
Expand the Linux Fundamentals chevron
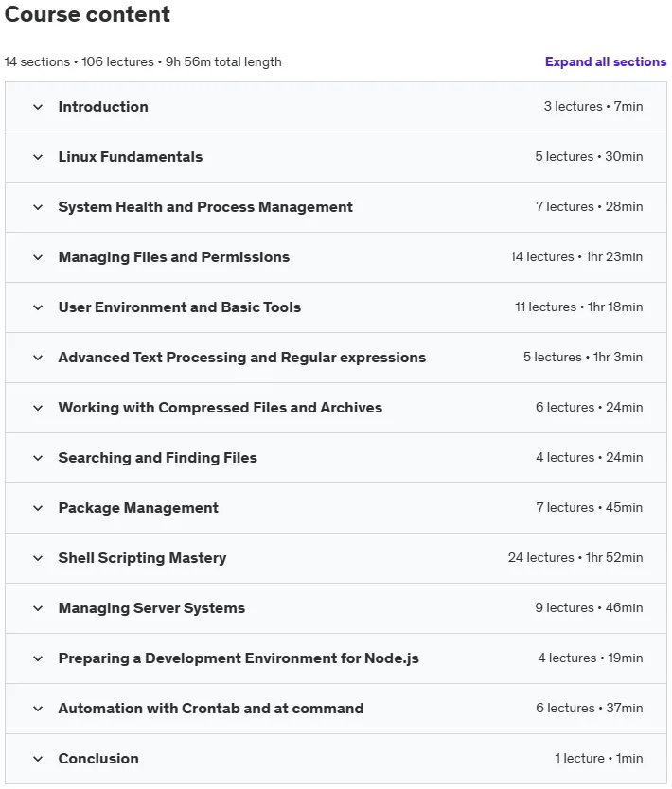tap(38, 157)
